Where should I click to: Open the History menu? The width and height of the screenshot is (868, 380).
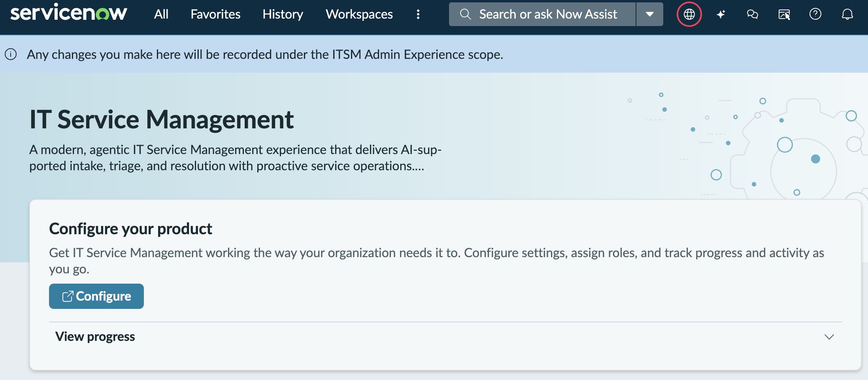(283, 14)
